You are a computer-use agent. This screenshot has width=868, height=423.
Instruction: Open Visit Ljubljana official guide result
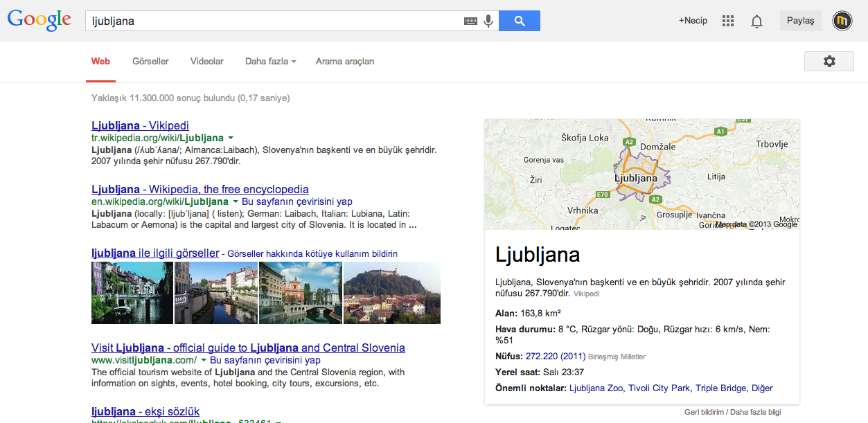tap(248, 348)
